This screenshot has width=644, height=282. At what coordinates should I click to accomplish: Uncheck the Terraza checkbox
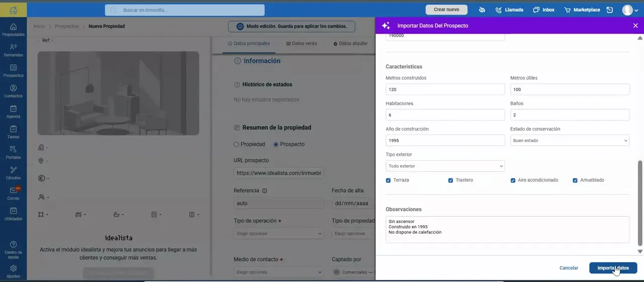388,180
